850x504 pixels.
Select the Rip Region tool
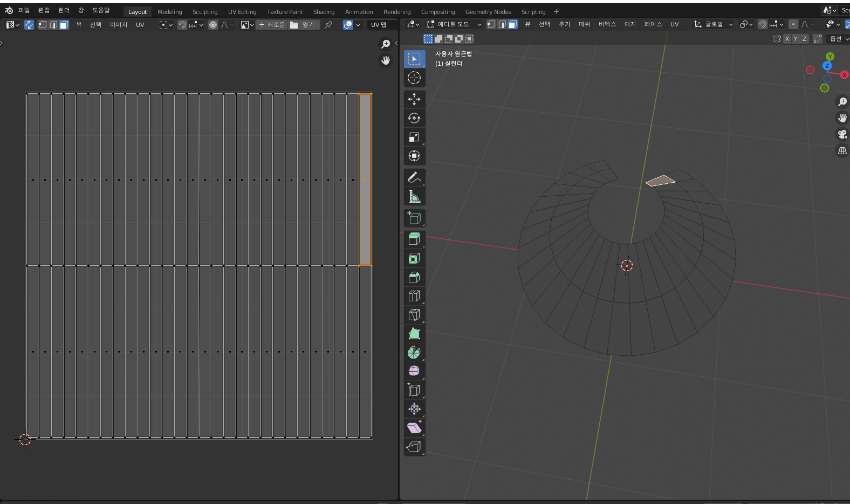414,446
